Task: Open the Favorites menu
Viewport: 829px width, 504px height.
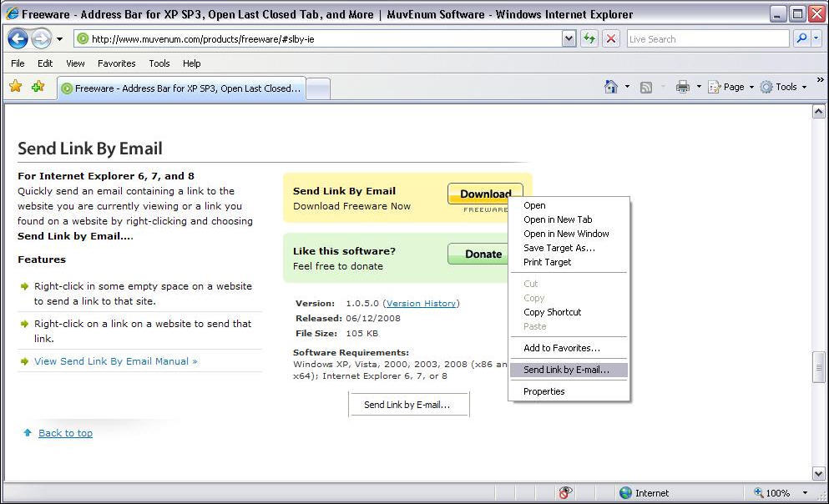Action: pyautogui.click(x=116, y=63)
